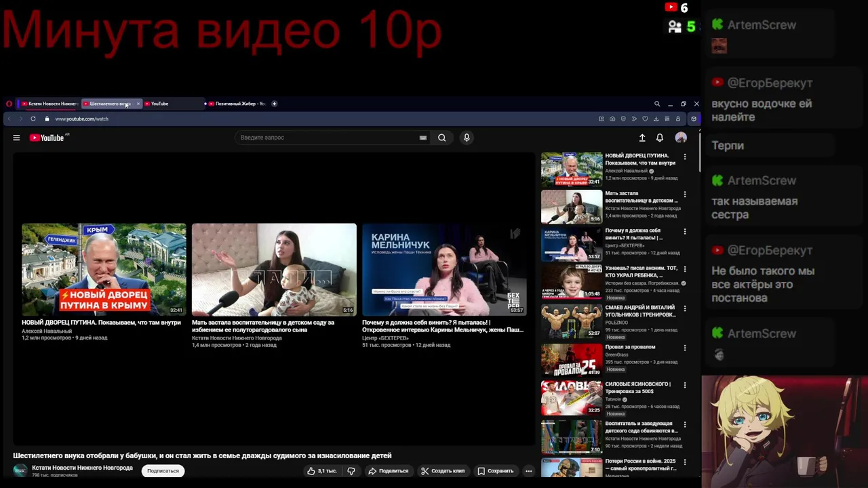Open sidebar video title Потери России в войне. 2025
The image size is (868, 488).
coord(641,464)
